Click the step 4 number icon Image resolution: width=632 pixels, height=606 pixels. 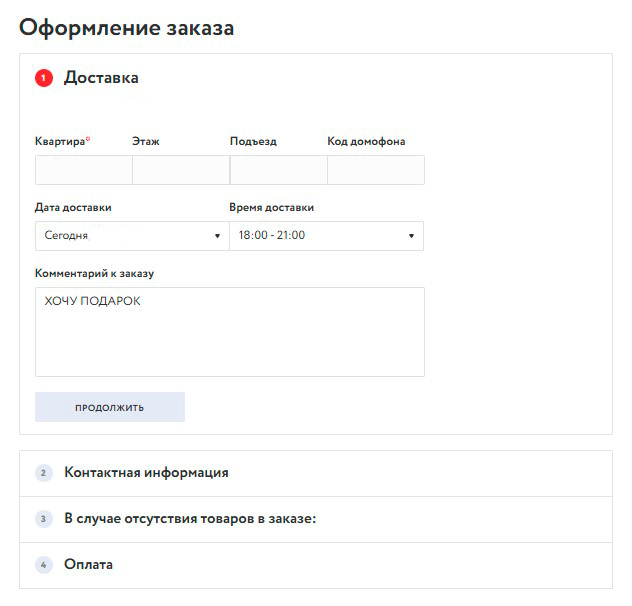point(44,565)
